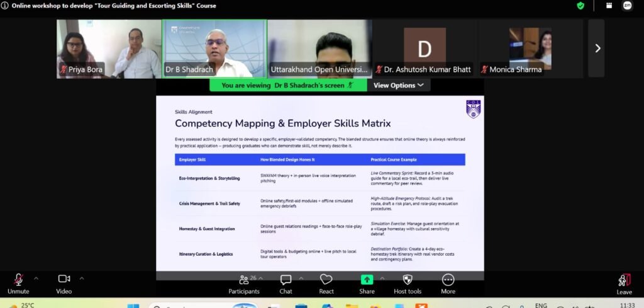Leave the meeting
The width and height of the screenshot is (644, 308).
[x=625, y=284]
